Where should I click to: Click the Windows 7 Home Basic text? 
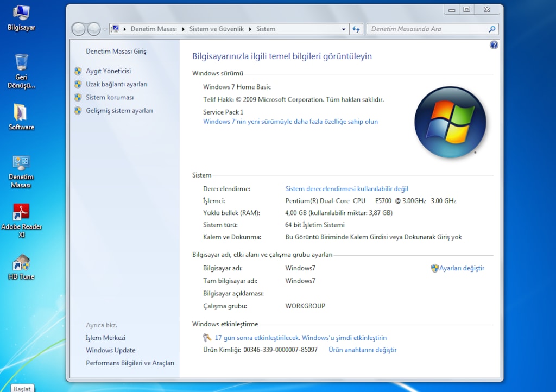(237, 87)
